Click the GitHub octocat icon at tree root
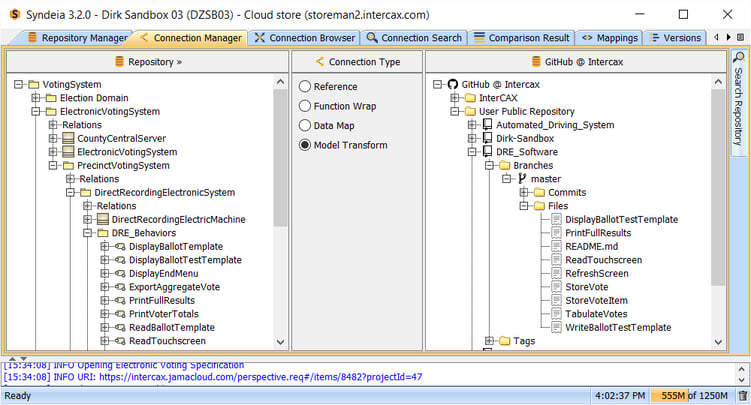The height and width of the screenshot is (405, 751). click(x=453, y=84)
